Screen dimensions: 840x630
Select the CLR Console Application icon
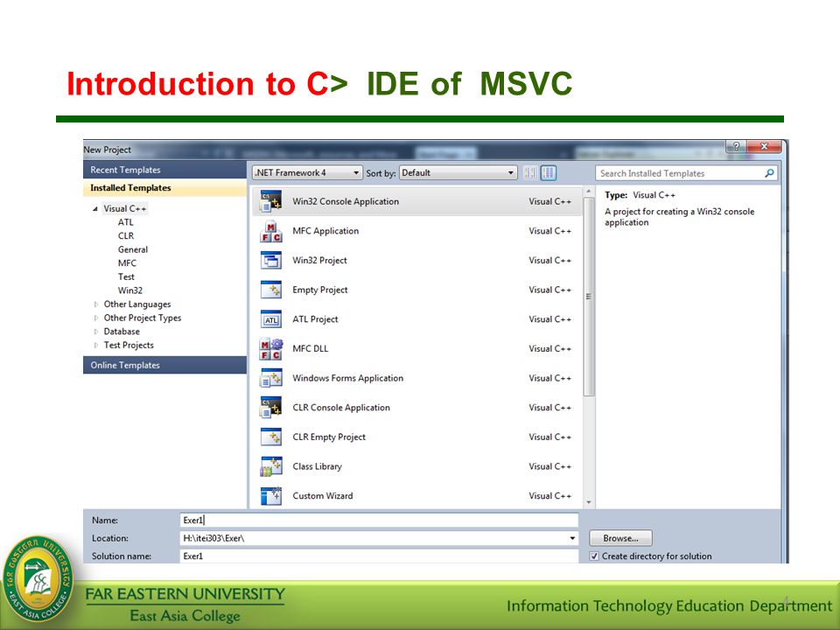point(270,408)
